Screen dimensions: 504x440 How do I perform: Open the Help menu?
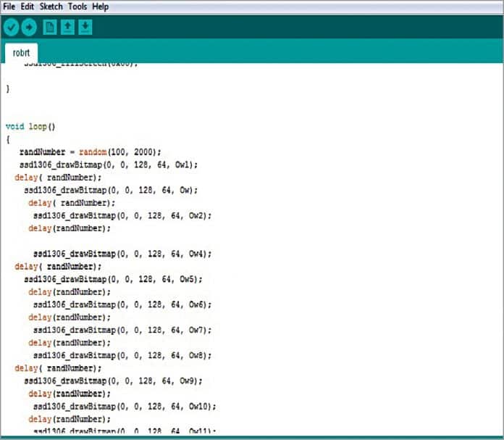coord(101,7)
